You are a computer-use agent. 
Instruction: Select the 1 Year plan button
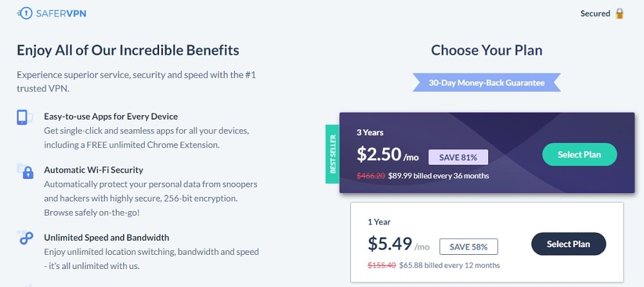pos(569,244)
